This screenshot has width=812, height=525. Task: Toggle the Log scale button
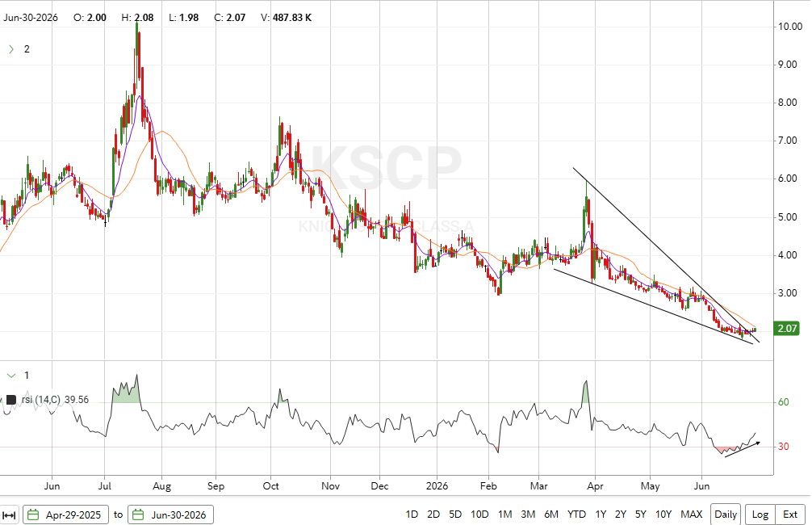[x=760, y=514]
